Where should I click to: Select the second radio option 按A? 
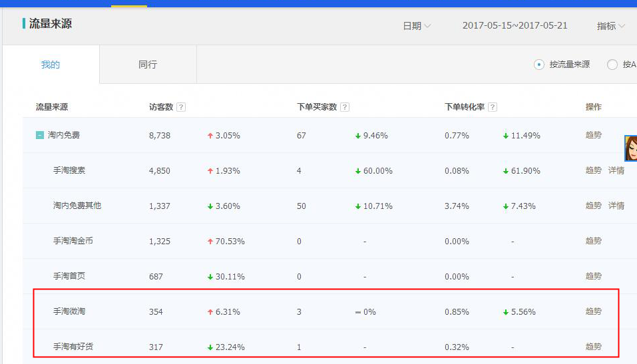tap(612, 65)
